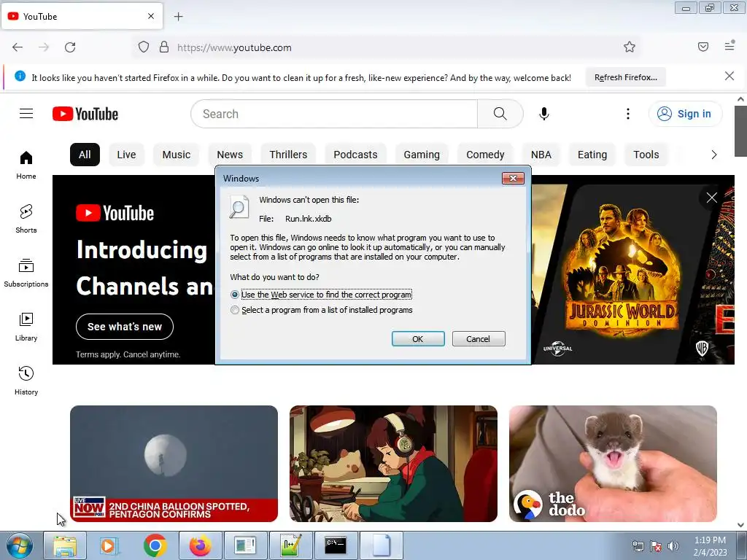The image size is (747, 560).
Task: Dismiss the Firefox refresh notification bar
Action: (729, 76)
